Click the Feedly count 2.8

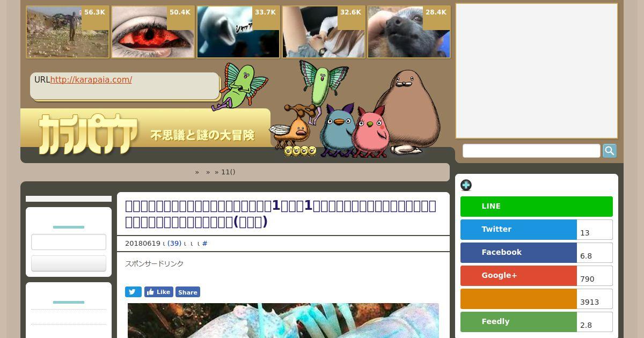point(595,322)
